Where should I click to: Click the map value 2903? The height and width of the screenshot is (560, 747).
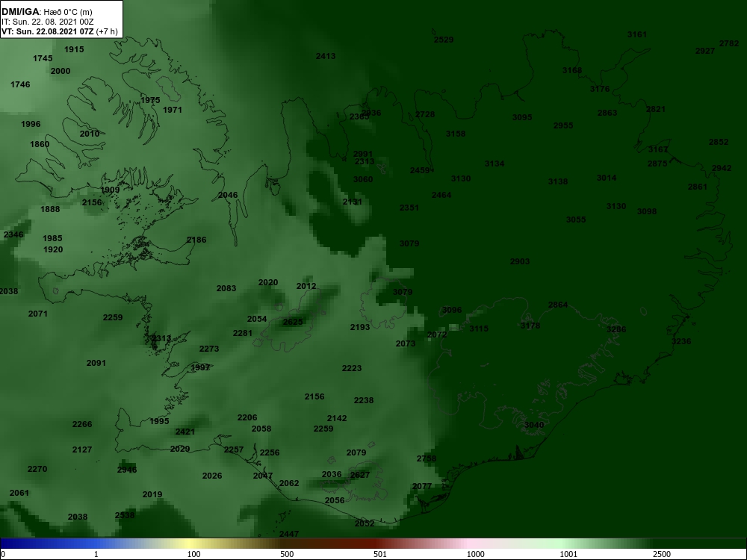520,262
